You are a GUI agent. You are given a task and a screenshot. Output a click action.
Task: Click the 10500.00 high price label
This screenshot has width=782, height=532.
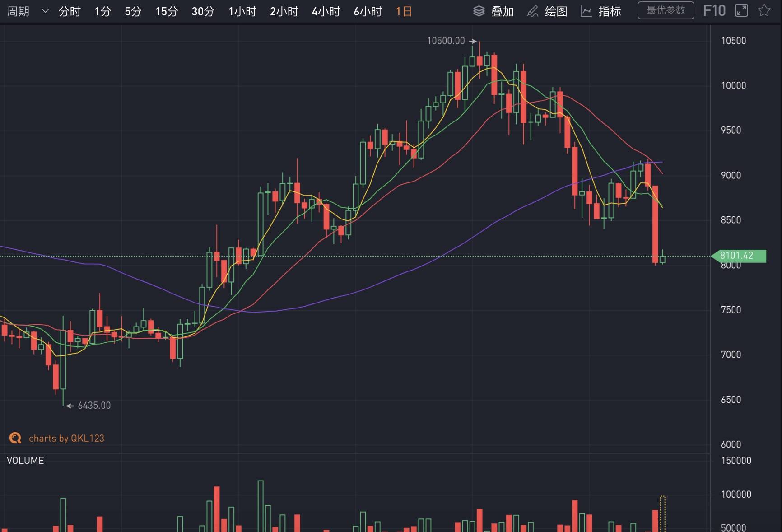pyautogui.click(x=446, y=41)
